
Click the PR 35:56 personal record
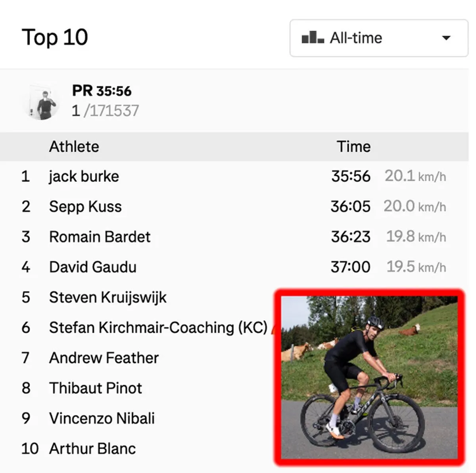pos(101,91)
